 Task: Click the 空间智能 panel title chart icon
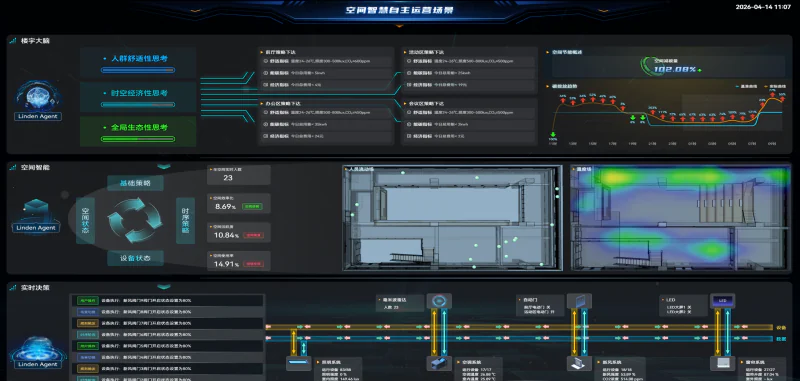pos(13,167)
